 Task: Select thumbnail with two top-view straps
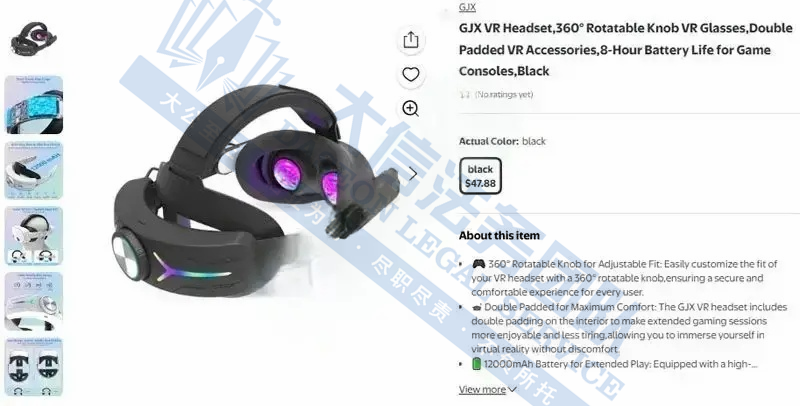(34, 366)
